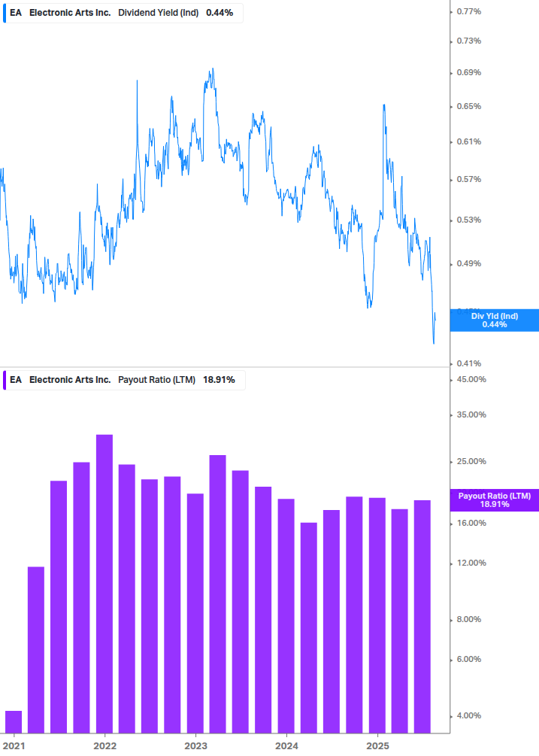Click the Payout Ratio (LTM) legend label
Screen dimensions: 539x756
click(156, 380)
